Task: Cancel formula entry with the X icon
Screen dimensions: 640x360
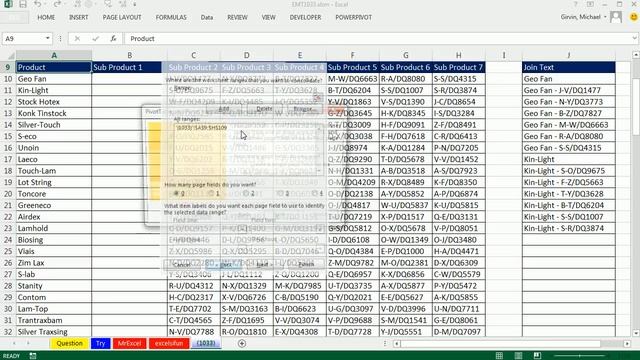Action: coord(77,38)
